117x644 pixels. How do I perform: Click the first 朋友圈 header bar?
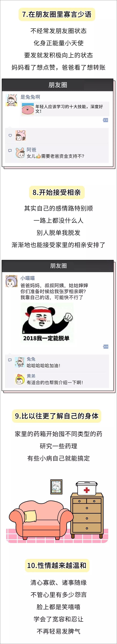pos(58,85)
